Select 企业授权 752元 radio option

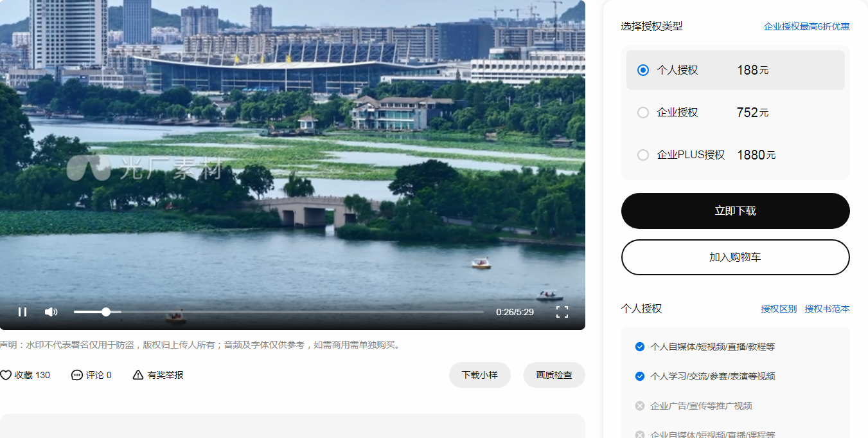[x=643, y=113]
